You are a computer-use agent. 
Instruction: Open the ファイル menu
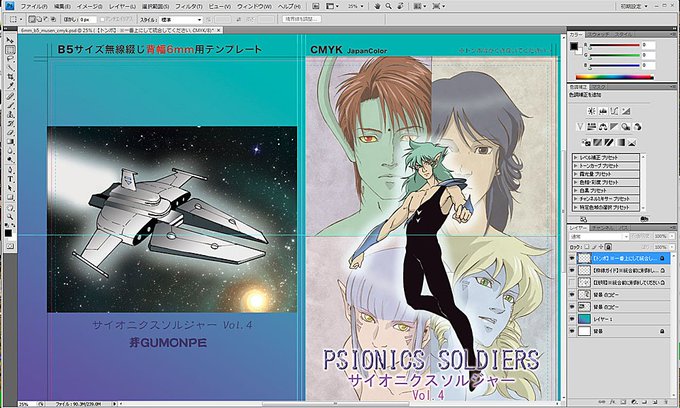[x=34, y=7]
